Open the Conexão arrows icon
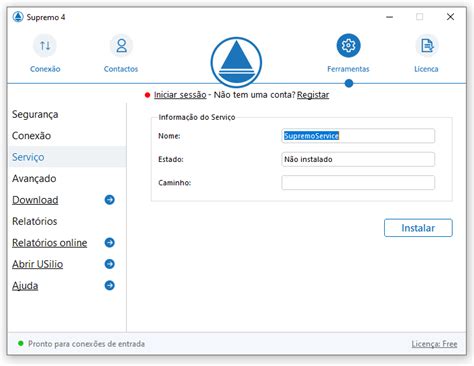The width and height of the screenshot is (474, 366). click(45, 45)
